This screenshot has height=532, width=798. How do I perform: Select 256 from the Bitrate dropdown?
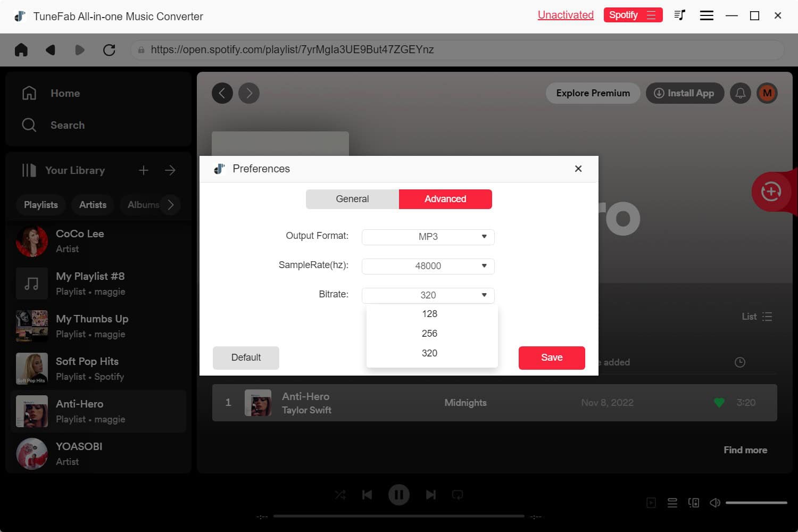429,333
